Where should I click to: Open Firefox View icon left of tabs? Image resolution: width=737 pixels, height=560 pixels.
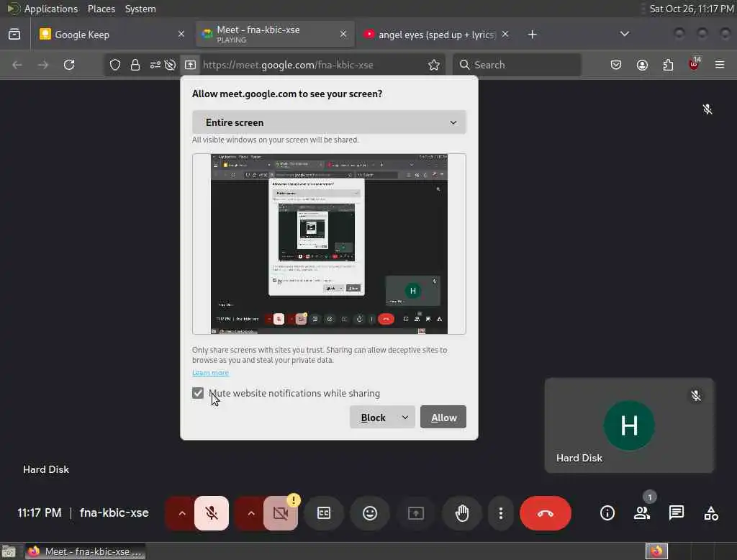click(x=14, y=35)
